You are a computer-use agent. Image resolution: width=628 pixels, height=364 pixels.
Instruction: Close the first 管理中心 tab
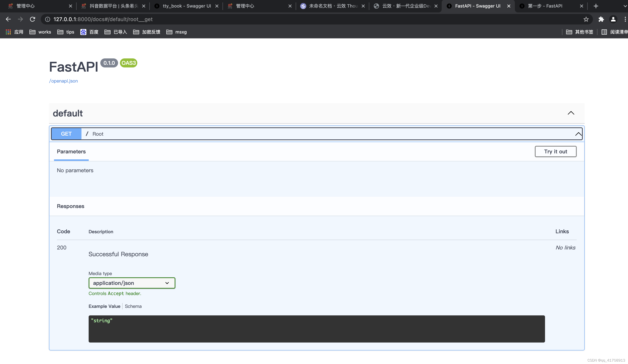pos(71,6)
